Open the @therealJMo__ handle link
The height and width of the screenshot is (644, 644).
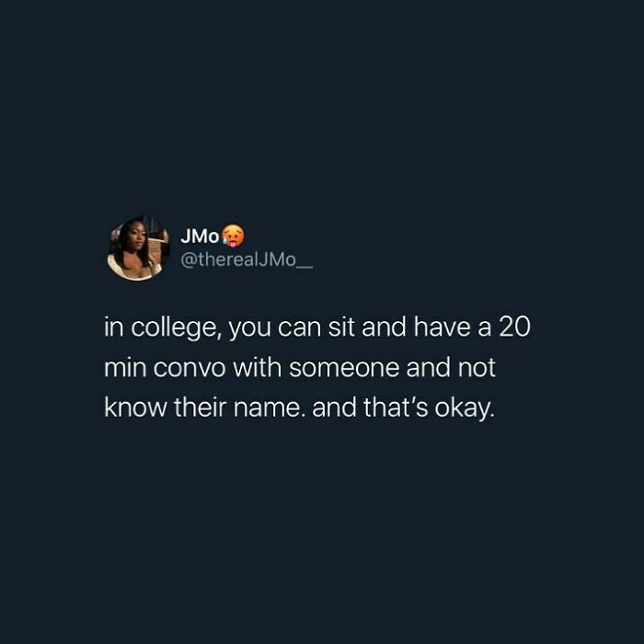(247, 260)
